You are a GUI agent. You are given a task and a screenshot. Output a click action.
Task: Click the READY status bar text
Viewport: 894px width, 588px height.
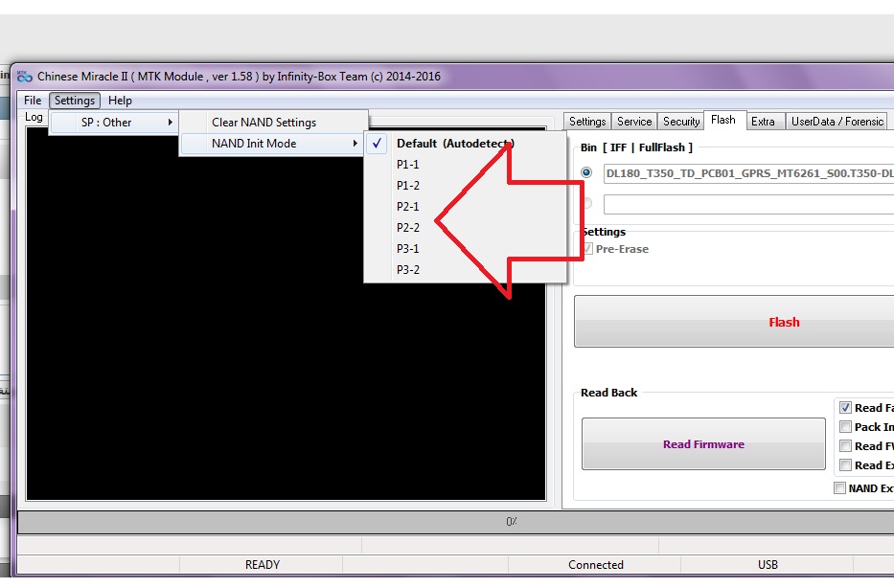(263, 565)
